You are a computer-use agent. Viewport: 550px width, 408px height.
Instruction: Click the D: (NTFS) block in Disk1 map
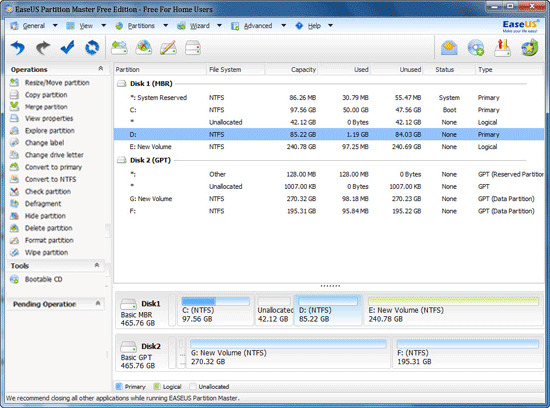click(x=328, y=310)
